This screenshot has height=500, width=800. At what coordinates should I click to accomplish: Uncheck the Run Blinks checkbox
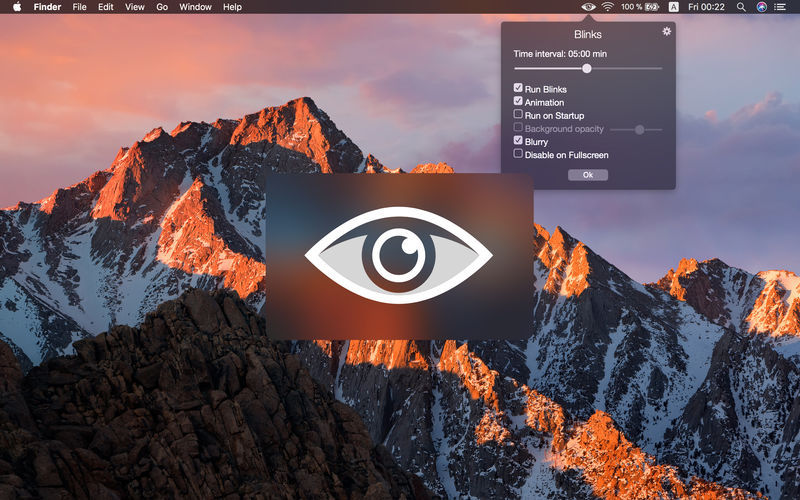pyautogui.click(x=518, y=89)
